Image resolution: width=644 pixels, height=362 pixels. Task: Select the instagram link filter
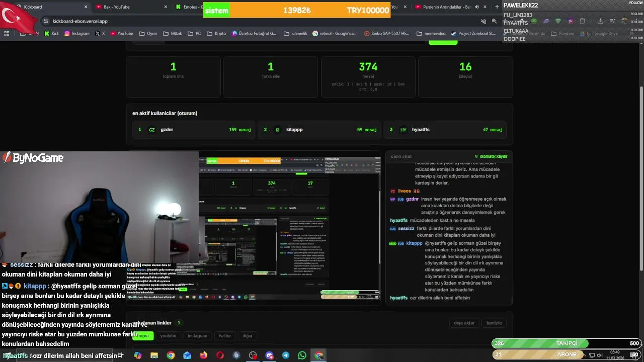(197, 336)
